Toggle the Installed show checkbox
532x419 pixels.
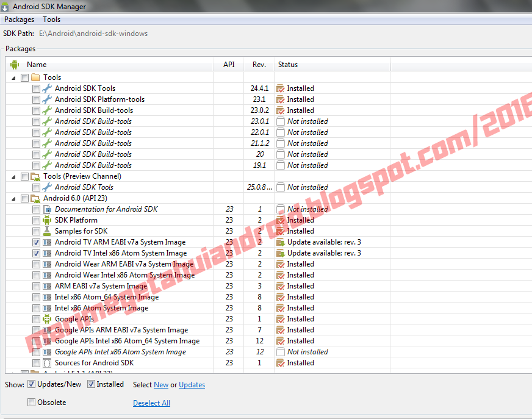point(91,384)
